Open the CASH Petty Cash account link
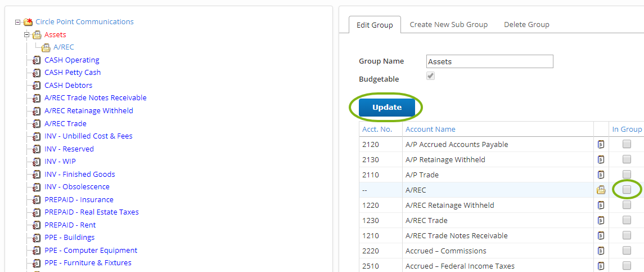The image size is (644, 272). coord(73,73)
